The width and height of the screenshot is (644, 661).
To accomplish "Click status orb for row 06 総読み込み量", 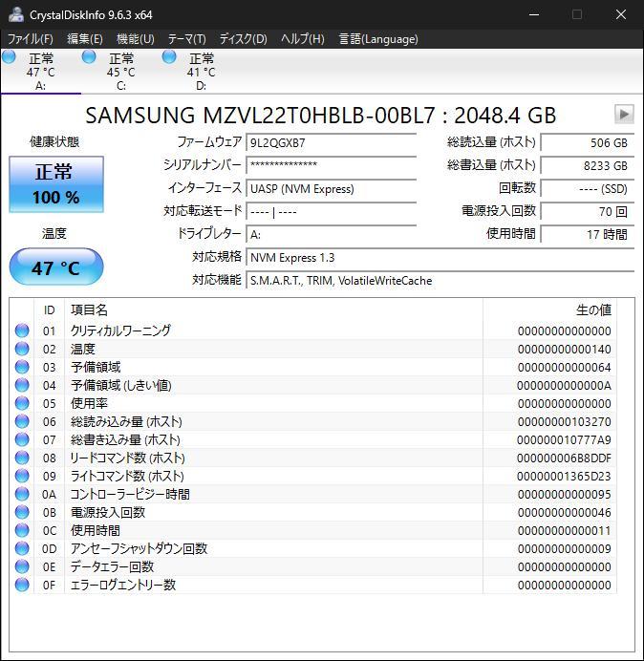I will [x=22, y=421].
